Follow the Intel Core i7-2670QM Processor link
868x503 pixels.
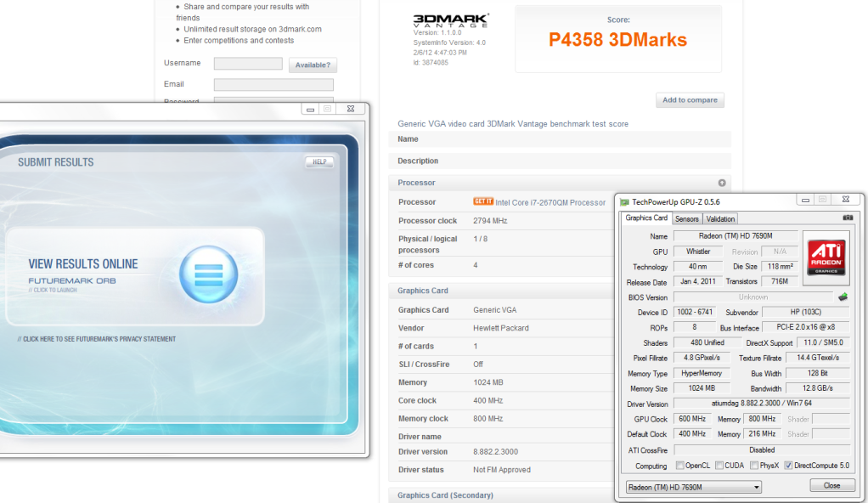coord(550,203)
